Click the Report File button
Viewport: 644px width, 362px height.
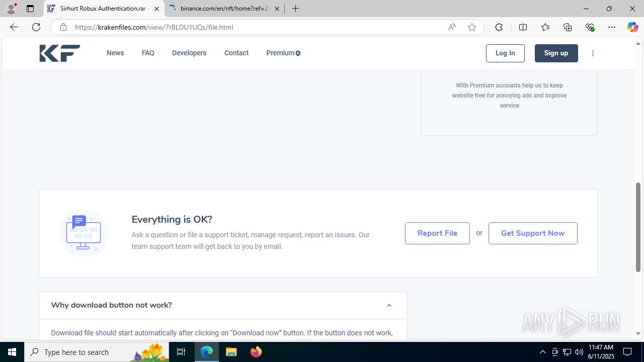(437, 233)
